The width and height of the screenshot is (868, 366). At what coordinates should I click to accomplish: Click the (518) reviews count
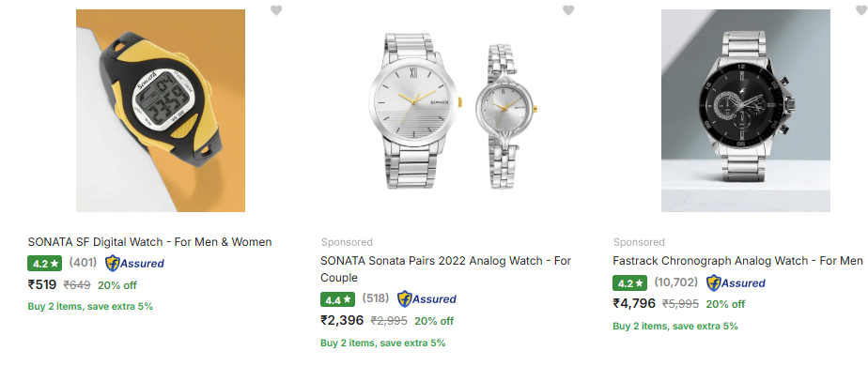[x=376, y=298]
